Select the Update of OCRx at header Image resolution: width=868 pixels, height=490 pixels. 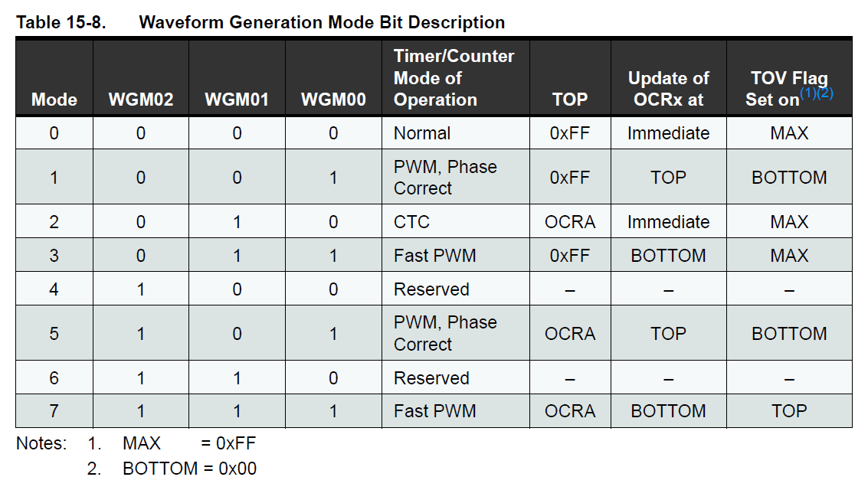(668, 89)
